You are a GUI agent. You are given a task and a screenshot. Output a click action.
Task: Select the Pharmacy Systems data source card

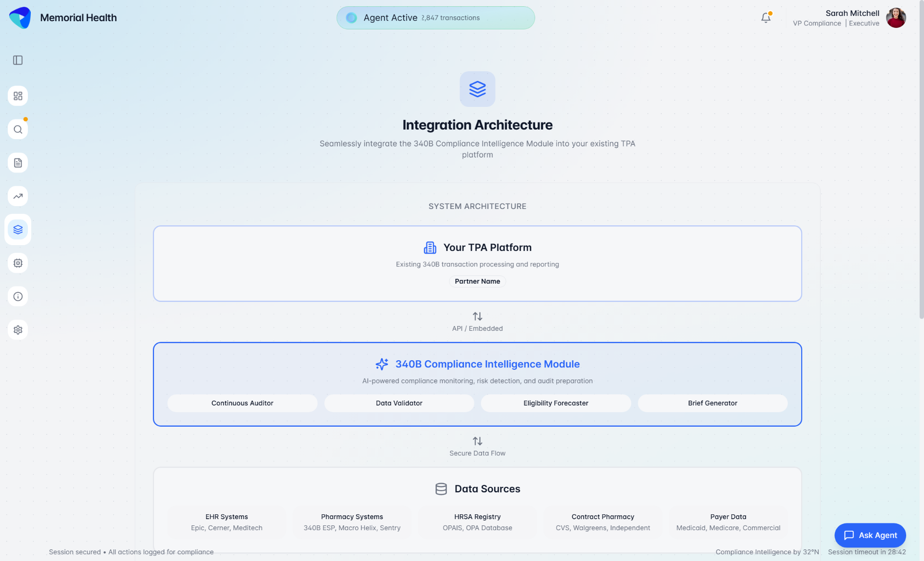pos(352,522)
